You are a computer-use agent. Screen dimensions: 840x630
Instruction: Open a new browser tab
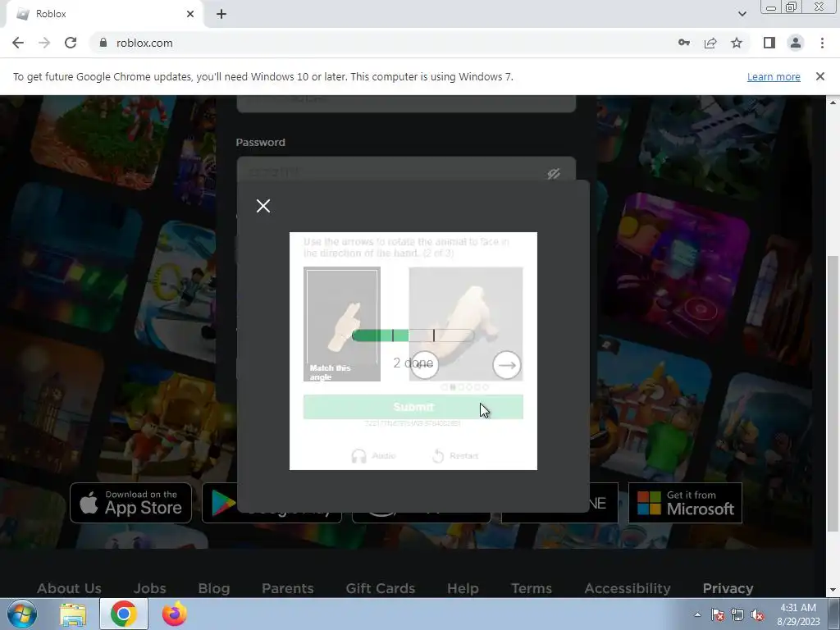click(x=221, y=14)
